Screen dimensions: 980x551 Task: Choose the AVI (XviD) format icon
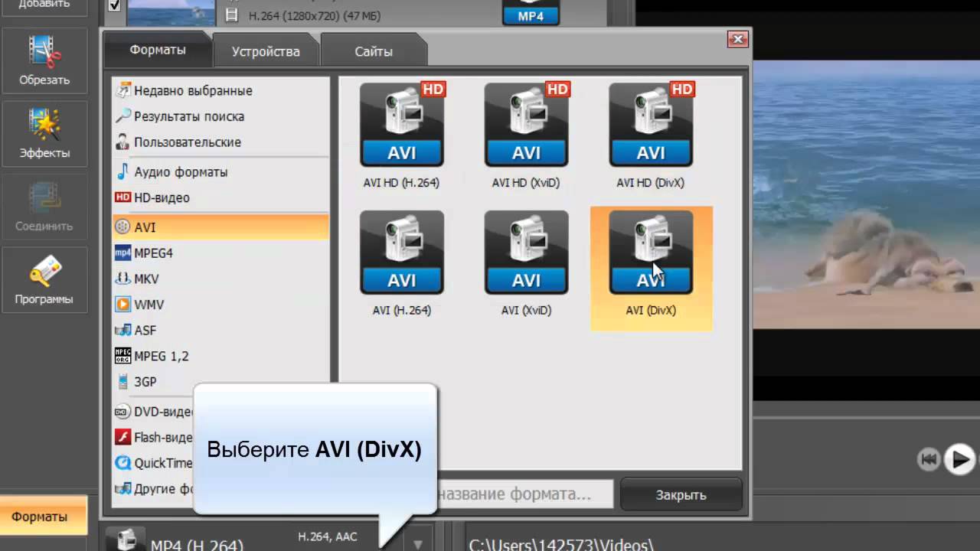(x=527, y=253)
